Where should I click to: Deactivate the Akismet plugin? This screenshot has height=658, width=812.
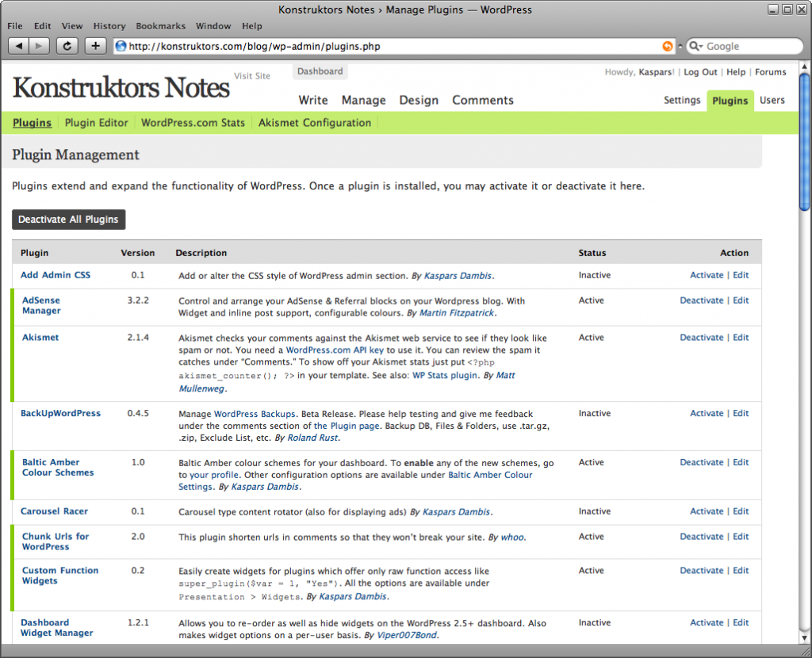[x=701, y=337]
